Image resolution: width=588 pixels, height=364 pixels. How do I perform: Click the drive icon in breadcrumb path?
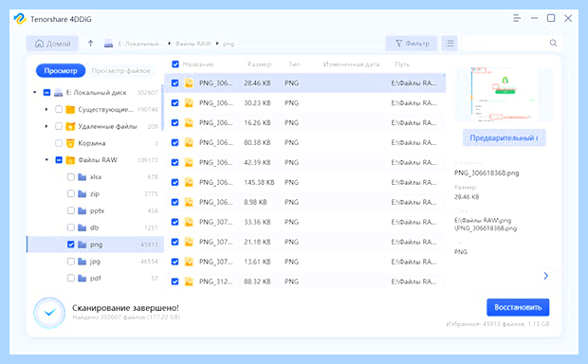tap(108, 44)
